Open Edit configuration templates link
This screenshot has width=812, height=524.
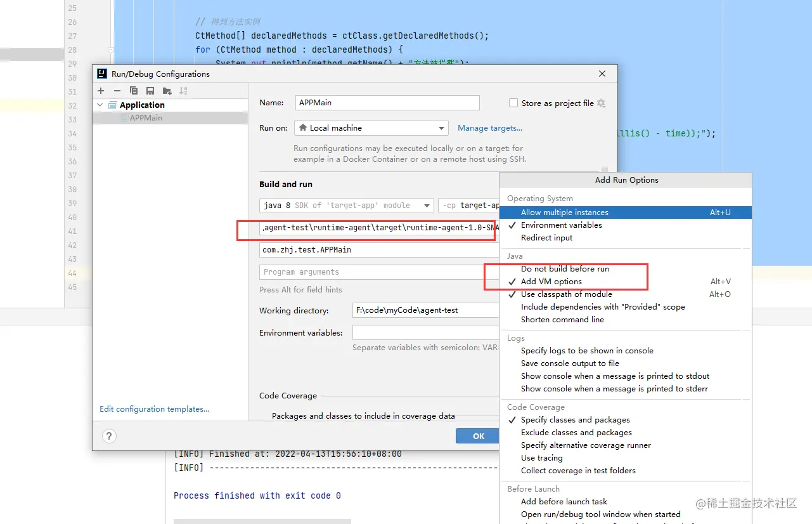[x=154, y=409]
